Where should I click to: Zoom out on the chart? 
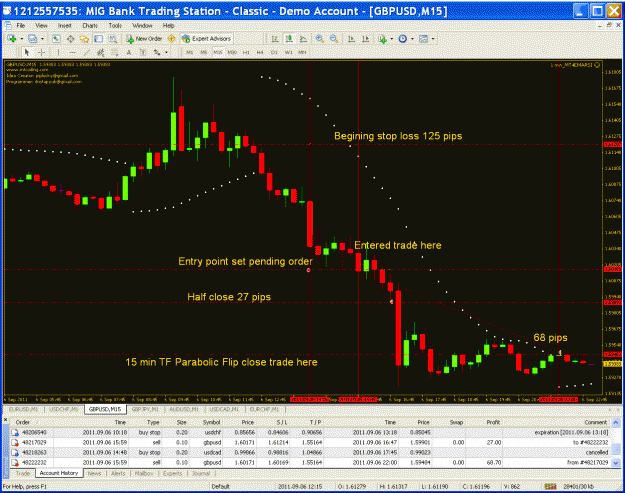(x=334, y=39)
